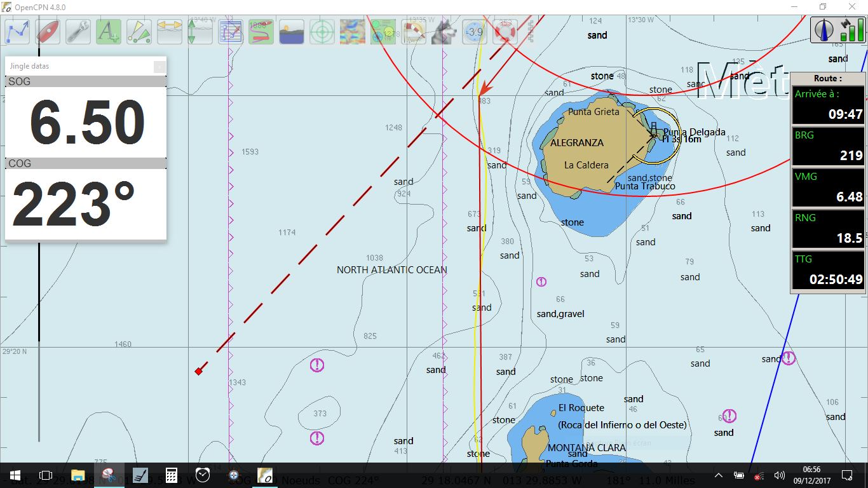Click the GPS signal bars icon

point(851,30)
